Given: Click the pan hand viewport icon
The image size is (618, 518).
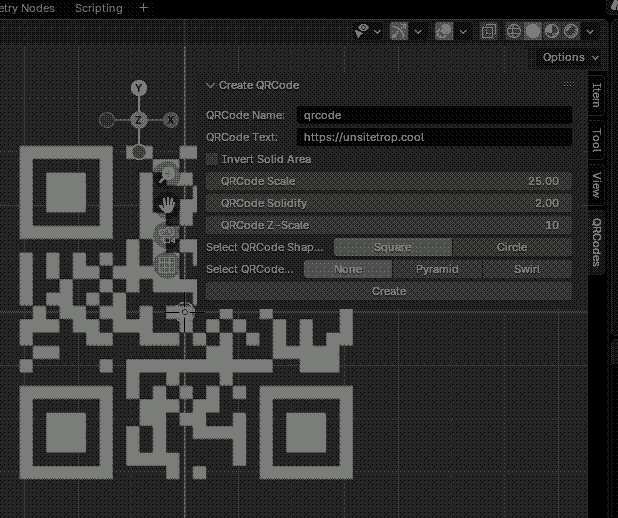Looking at the screenshot, I should (x=167, y=205).
